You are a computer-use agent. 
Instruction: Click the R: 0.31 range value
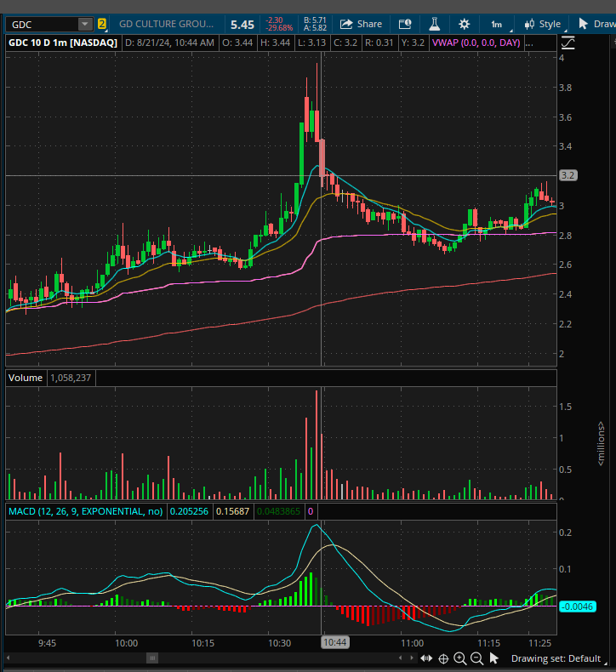point(379,43)
